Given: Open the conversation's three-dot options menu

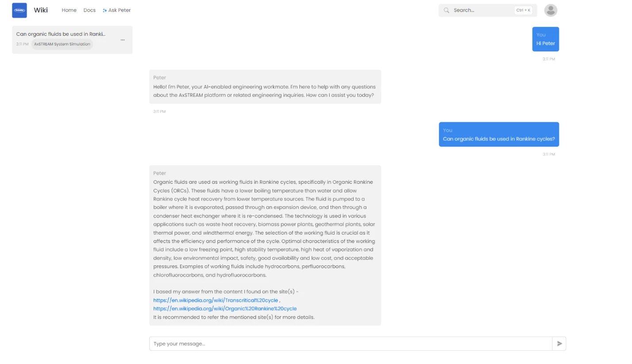Looking at the screenshot, I should pyautogui.click(x=123, y=40).
